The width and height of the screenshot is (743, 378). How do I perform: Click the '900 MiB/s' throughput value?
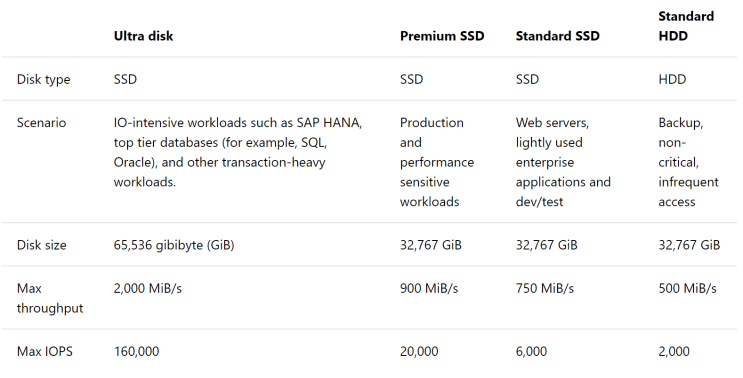click(x=429, y=288)
